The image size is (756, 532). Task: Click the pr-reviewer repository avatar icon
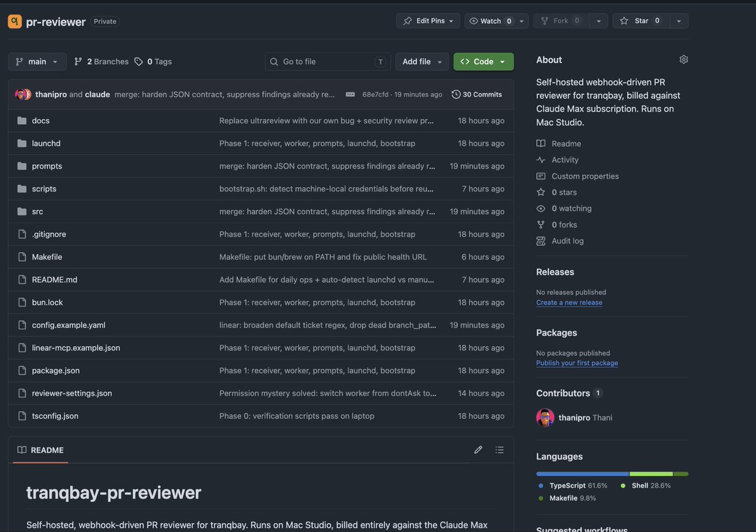click(x=15, y=21)
